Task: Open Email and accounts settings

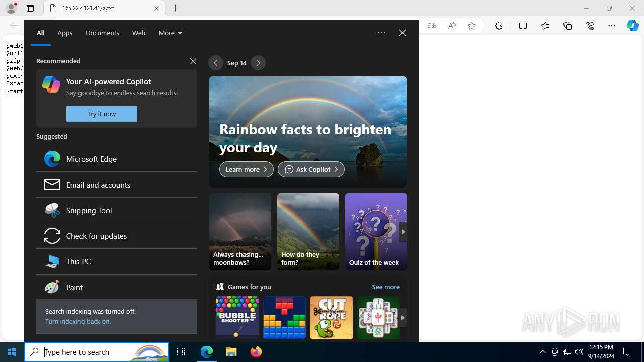Action: coord(117,185)
